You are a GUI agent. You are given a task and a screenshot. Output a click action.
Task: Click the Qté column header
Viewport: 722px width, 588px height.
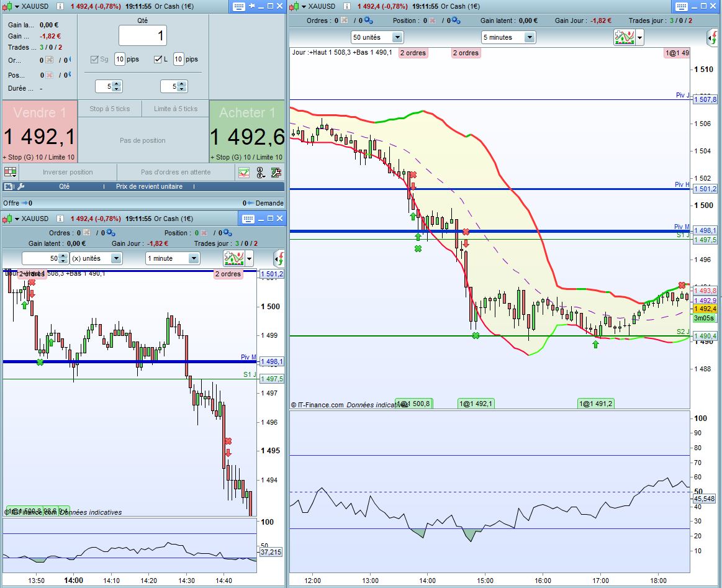(64, 186)
